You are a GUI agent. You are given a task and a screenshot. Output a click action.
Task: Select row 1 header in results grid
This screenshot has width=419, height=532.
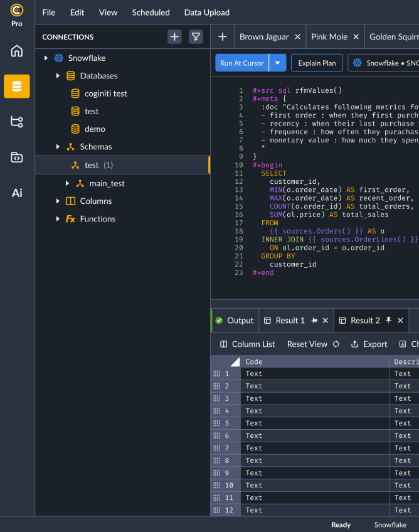pyautogui.click(x=226, y=374)
